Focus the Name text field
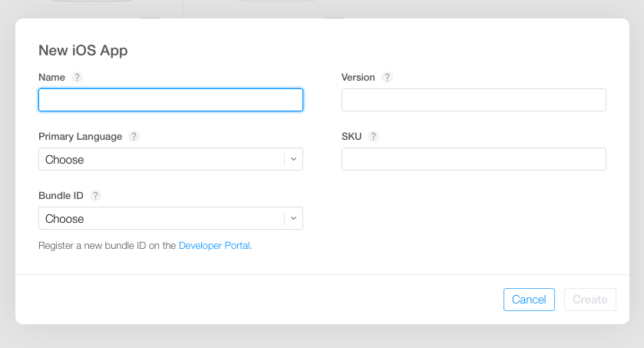The height and width of the screenshot is (348, 644). tap(170, 100)
